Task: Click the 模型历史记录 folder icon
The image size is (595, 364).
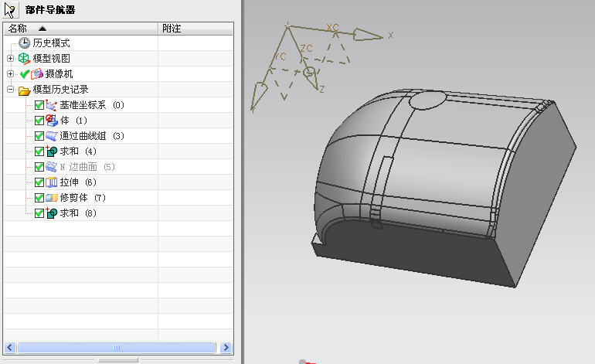Action: pos(24,90)
